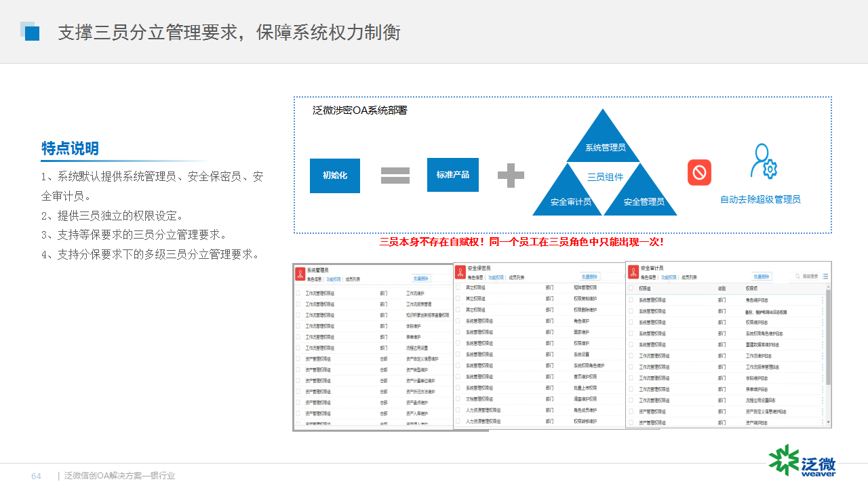The image size is (868, 488).
Task: Click the 安全审计员 triangle
Action: pos(569,195)
